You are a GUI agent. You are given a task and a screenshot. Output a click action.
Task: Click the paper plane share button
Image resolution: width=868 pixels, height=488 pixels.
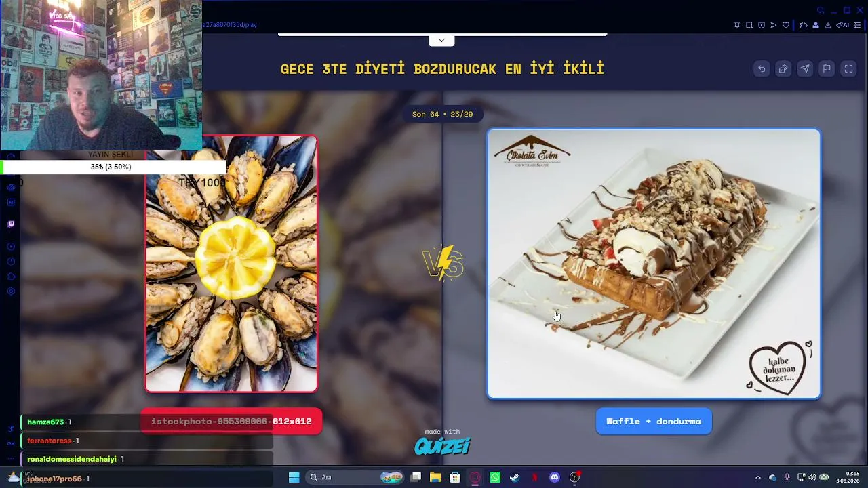tap(805, 68)
